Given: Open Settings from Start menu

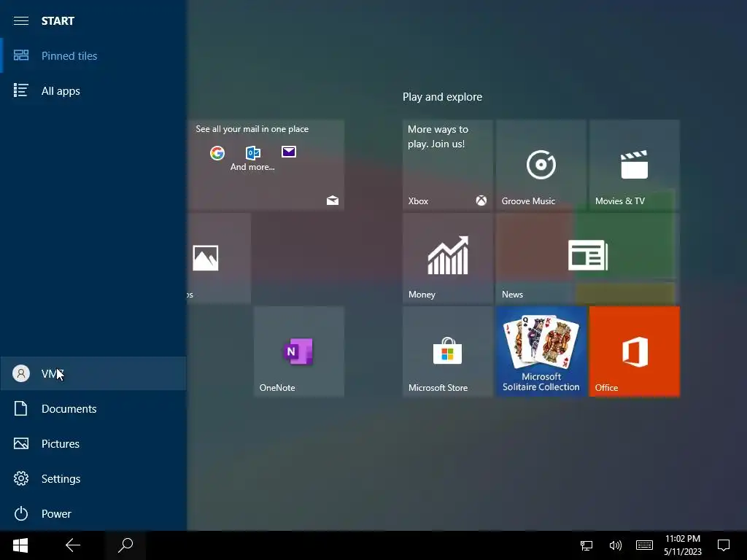Looking at the screenshot, I should 93,478.
